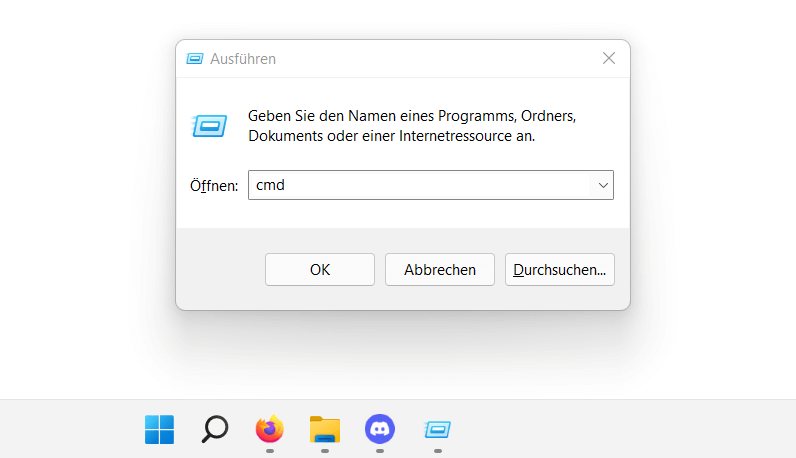
Task: Select the Run dialog taskbar icon
Action: click(437, 430)
